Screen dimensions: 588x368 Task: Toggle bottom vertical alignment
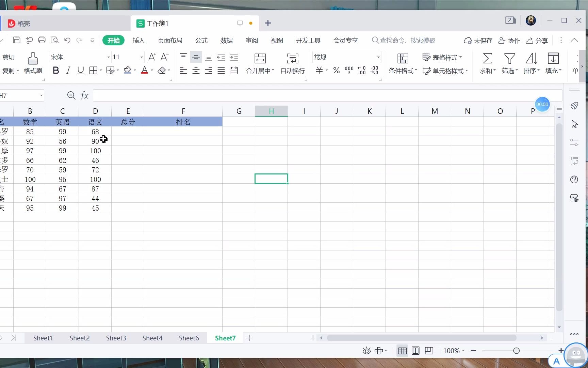[x=209, y=57]
